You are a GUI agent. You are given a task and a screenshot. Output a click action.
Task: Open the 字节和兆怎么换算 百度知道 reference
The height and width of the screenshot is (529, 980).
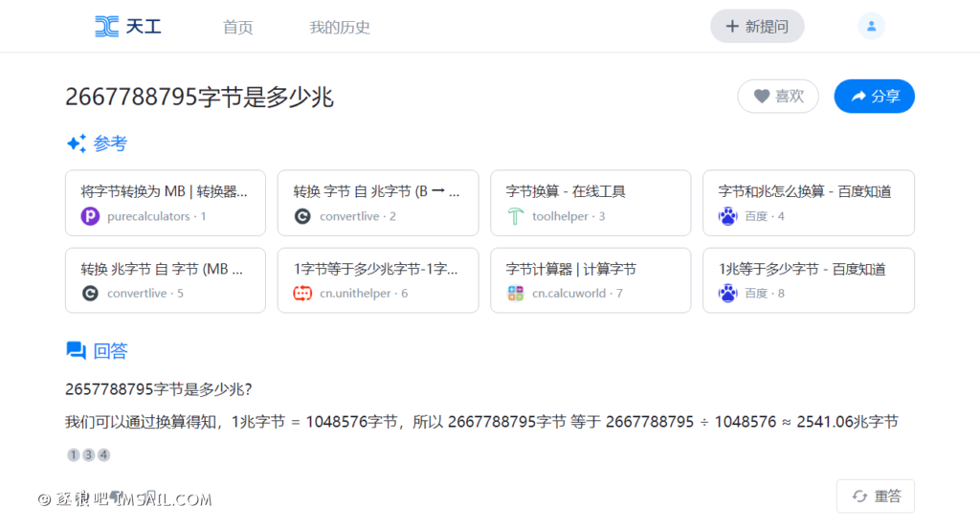click(808, 203)
